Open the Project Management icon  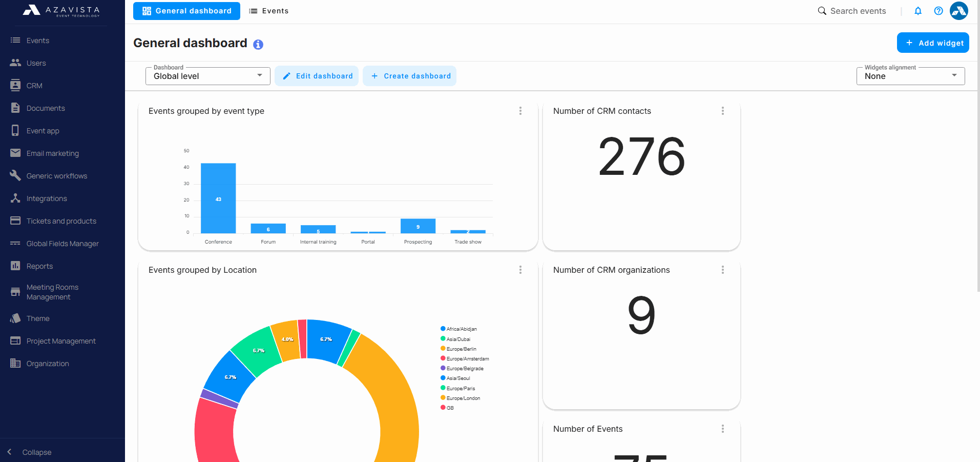click(x=15, y=340)
